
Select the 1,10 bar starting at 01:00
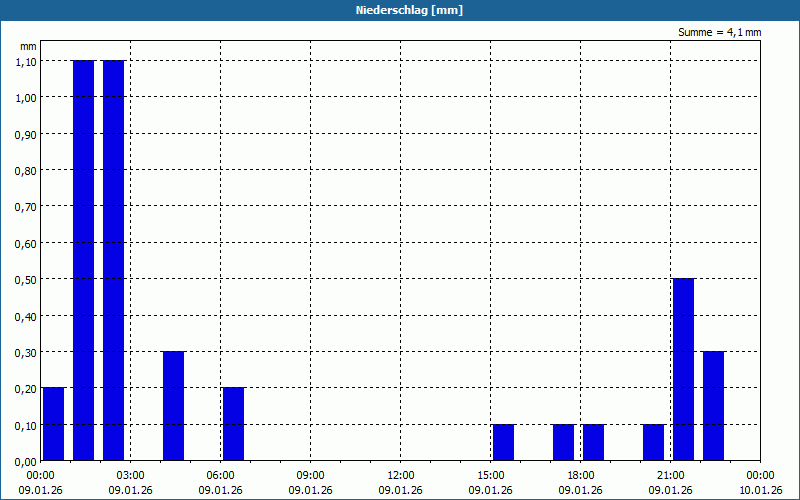(x=84, y=260)
